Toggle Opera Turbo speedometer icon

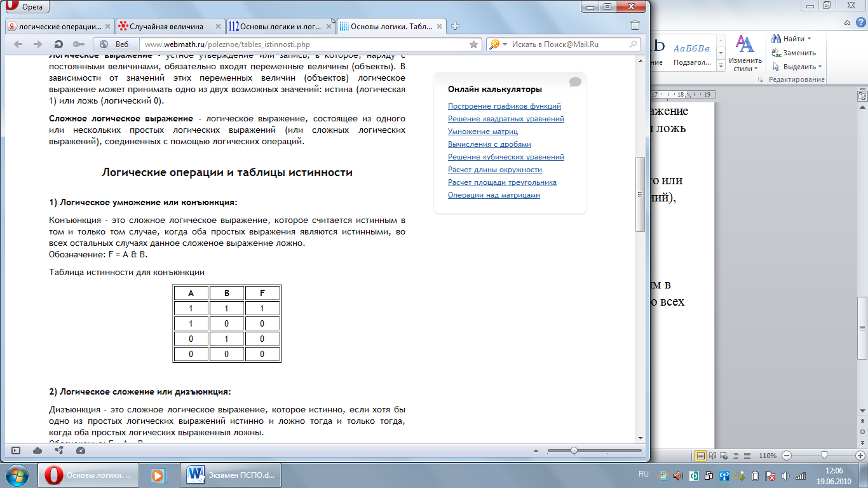click(x=80, y=451)
